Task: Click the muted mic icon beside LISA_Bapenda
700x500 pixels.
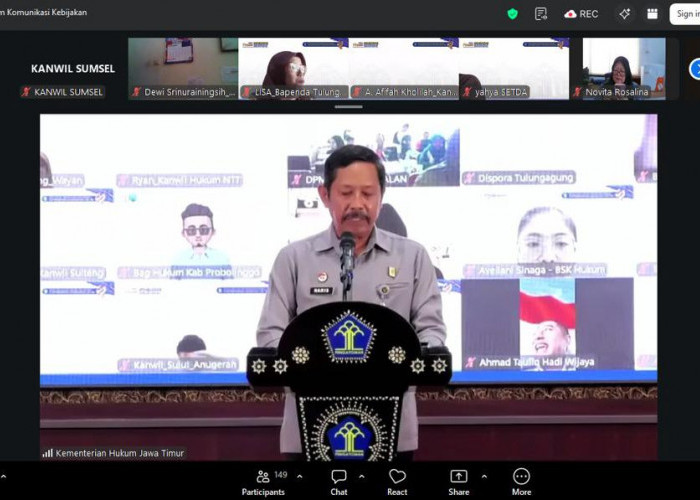Action: click(247, 92)
